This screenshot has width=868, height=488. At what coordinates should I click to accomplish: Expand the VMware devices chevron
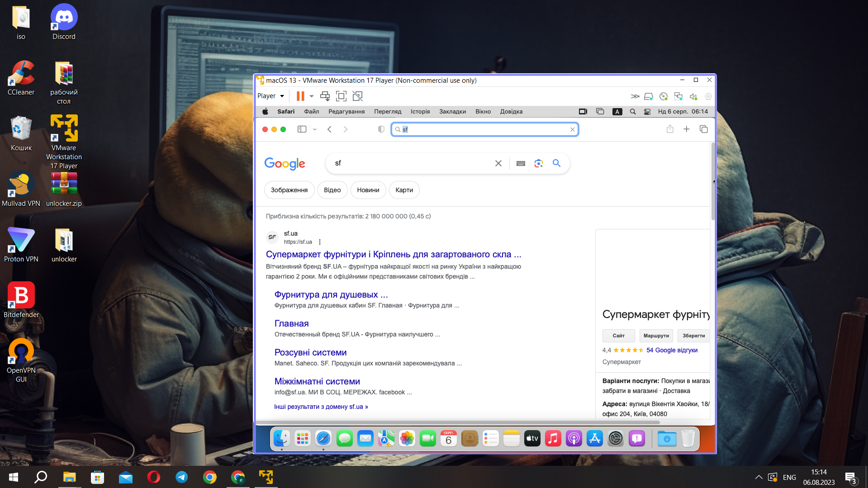[635, 96]
